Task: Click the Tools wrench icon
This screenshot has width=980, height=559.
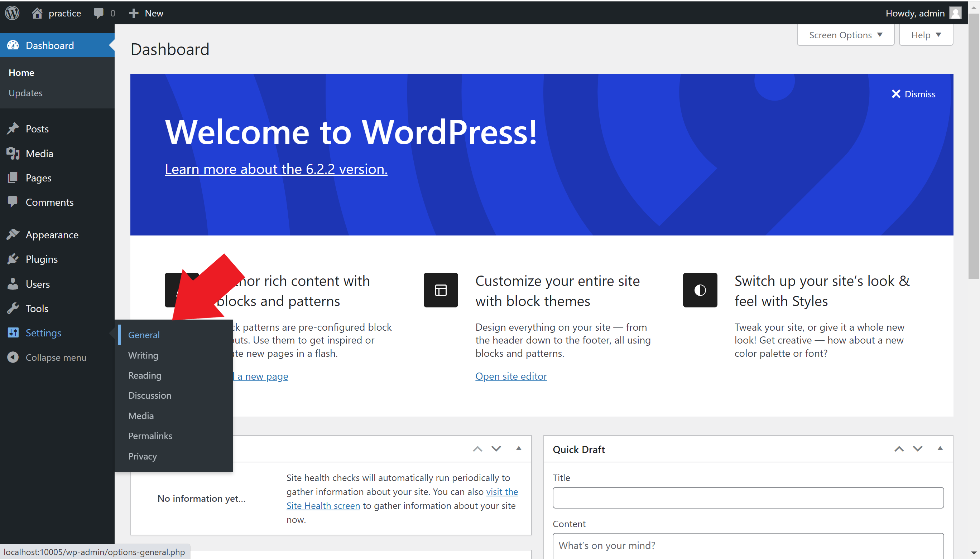Action: click(x=13, y=308)
